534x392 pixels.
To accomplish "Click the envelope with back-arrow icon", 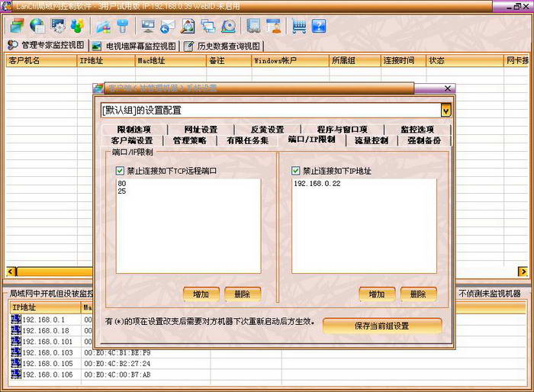I will [168, 26].
